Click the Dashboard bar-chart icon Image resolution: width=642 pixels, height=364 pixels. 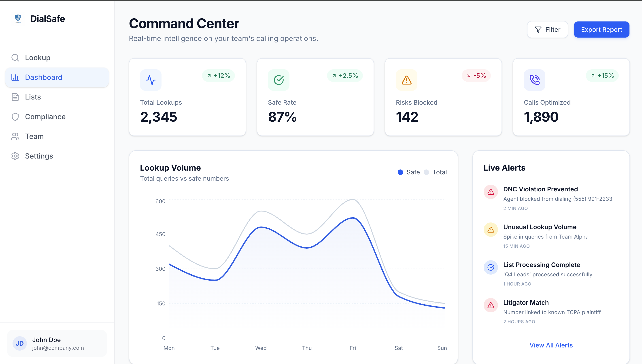(x=15, y=77)
